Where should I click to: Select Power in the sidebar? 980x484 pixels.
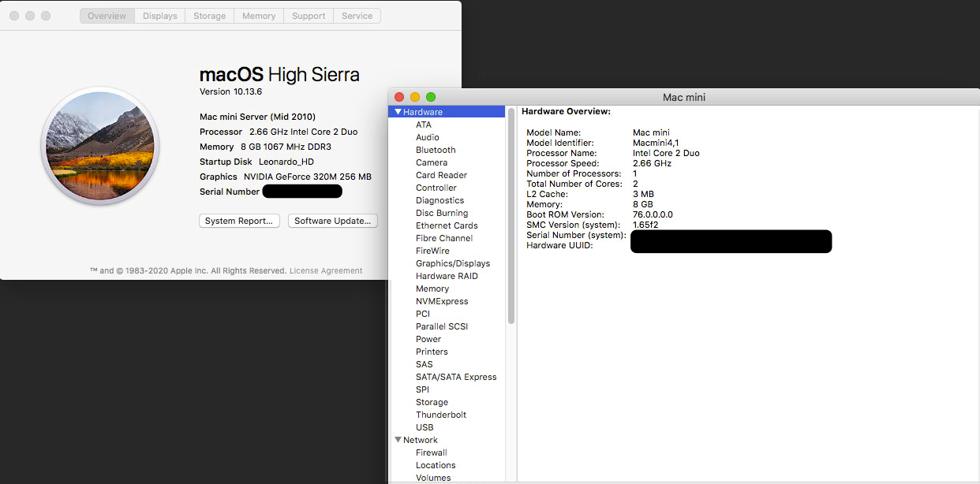[428, 339]
